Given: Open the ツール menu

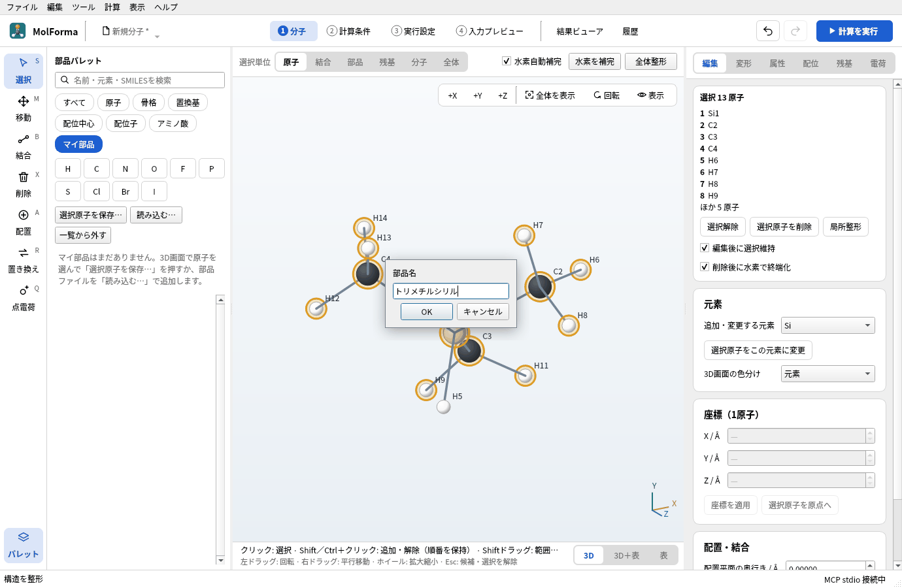Looking at the screenshot, I should [x=84, y=7].
